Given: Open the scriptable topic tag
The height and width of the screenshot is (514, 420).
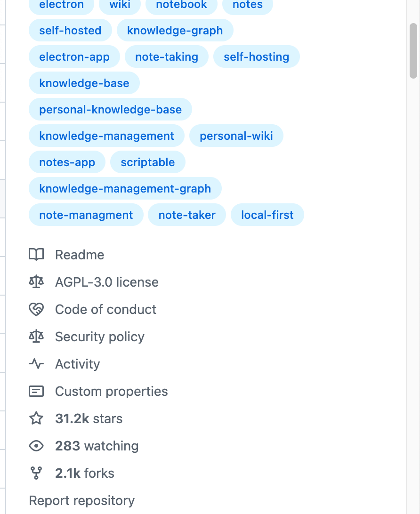Looking at the screenshot, I should [147, 162].
